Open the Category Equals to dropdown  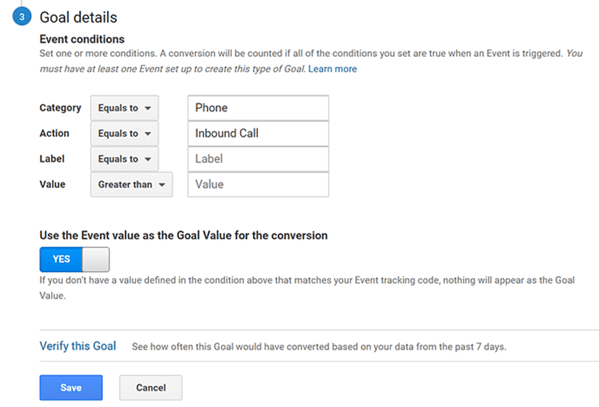point(125,108)
